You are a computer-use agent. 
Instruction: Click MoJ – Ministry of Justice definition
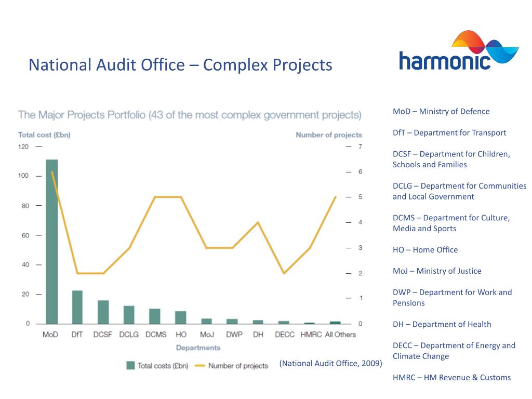tap(437, 271)
